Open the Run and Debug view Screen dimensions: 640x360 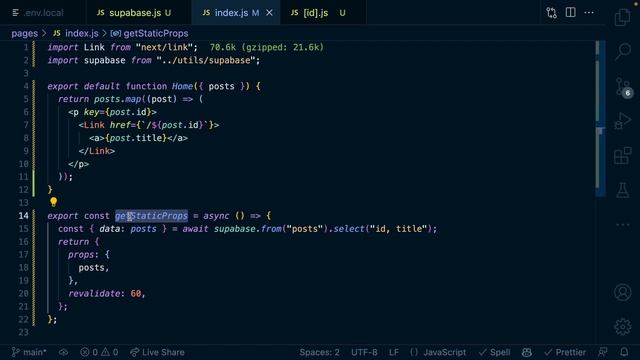(623, 121)
